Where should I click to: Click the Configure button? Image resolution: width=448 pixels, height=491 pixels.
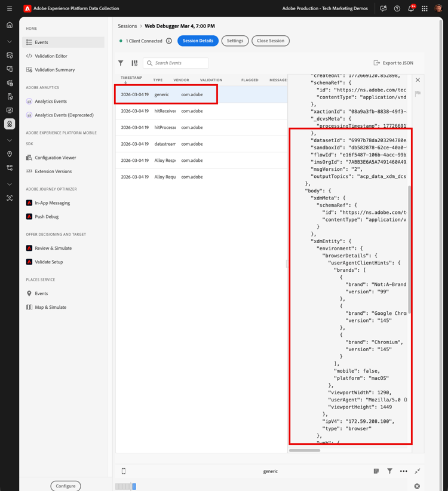[x=66, y=486]
